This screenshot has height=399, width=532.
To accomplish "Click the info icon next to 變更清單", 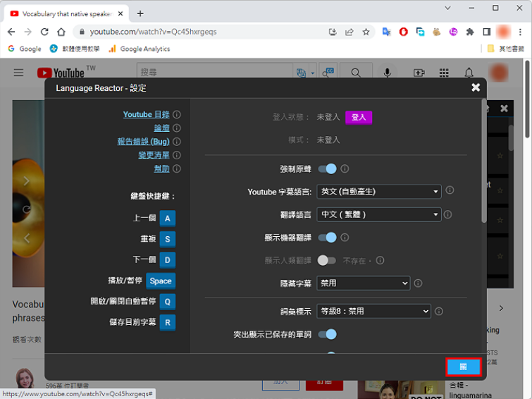I will [177, 155].
